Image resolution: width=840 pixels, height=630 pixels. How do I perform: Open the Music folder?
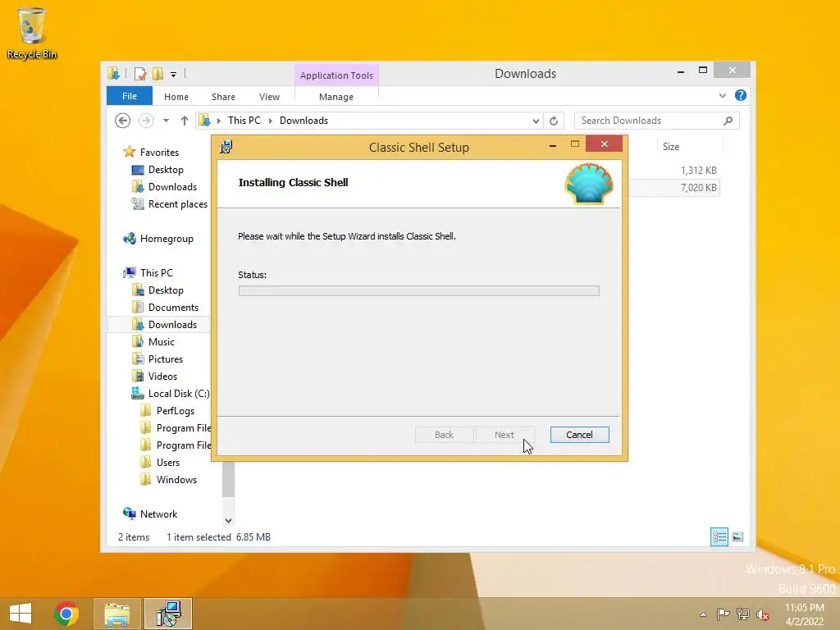(161, 342)
